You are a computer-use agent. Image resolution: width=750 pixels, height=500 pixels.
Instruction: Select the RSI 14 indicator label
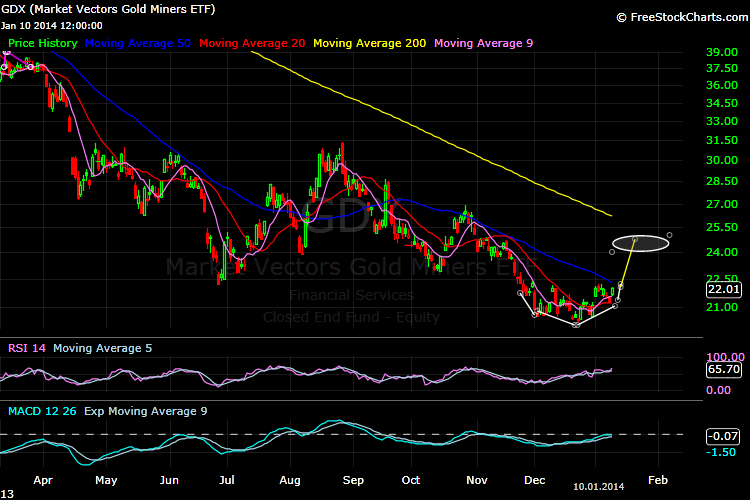pyautogui.click(x=26, y=348)
